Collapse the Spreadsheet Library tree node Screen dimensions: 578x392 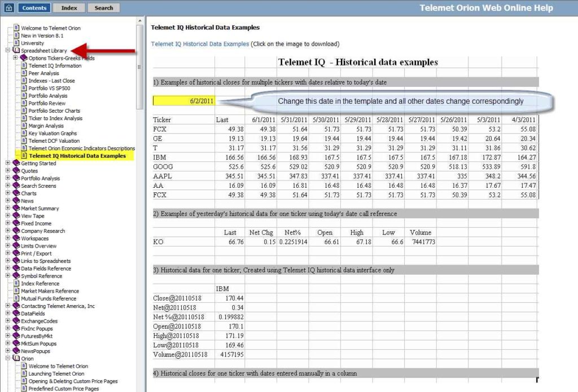8,51
